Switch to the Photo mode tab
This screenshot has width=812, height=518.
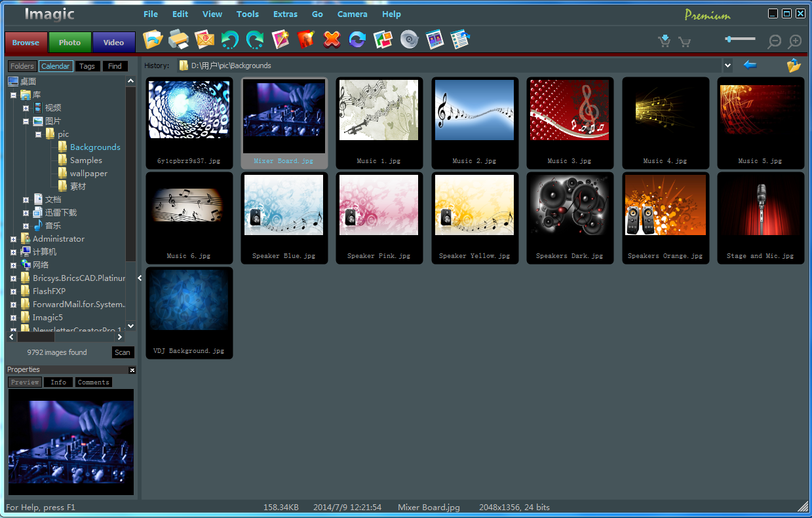[69, 43]
